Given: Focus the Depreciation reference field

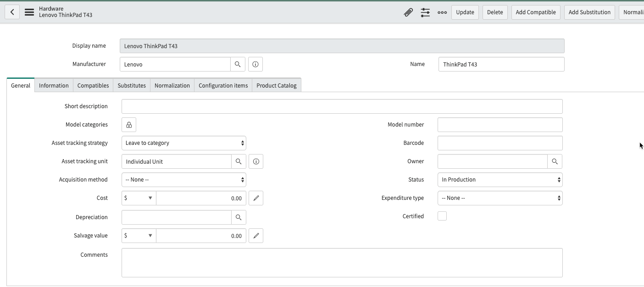Looking at the screenshot, I should click(x=177, y=217).
